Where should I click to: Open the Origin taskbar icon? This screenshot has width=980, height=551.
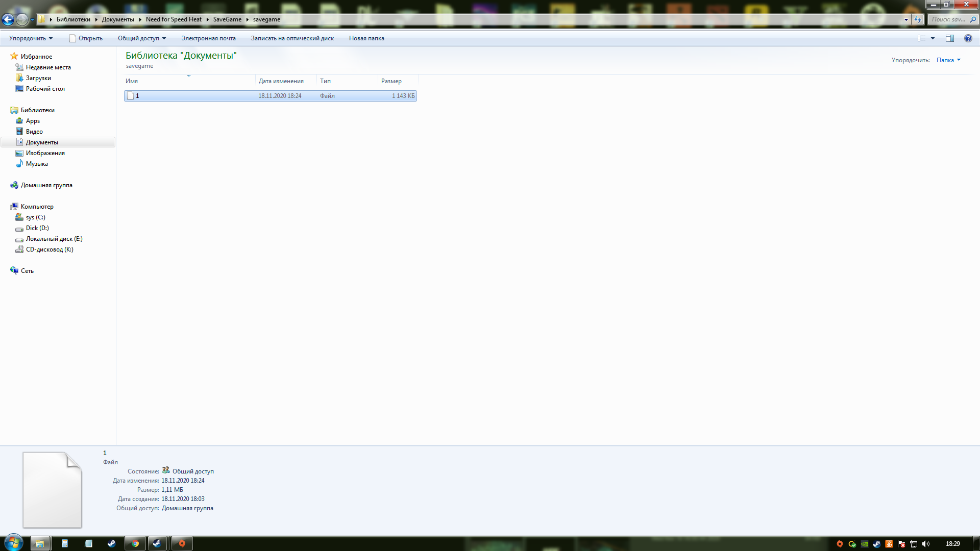click(x=182, y=543)
